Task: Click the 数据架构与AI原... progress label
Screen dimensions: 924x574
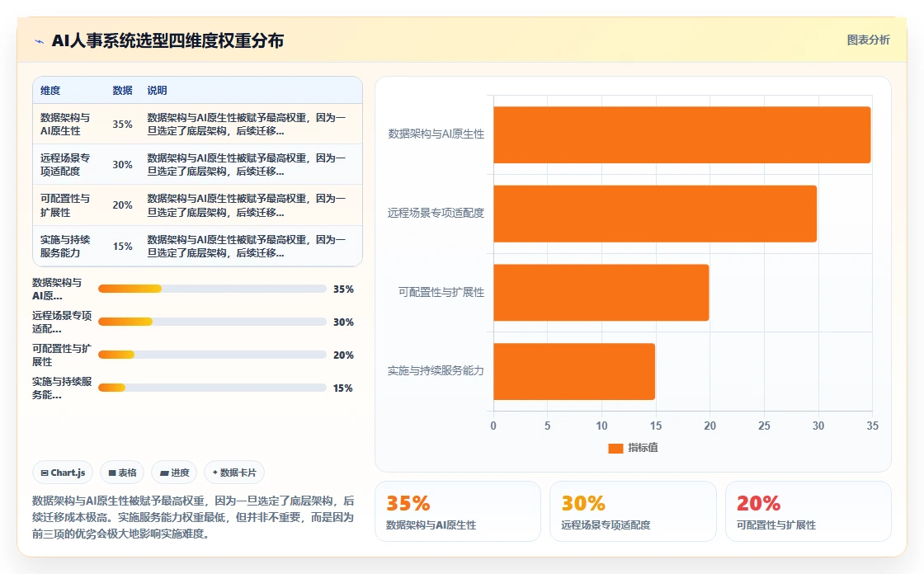Action: [x=57, y=289]
